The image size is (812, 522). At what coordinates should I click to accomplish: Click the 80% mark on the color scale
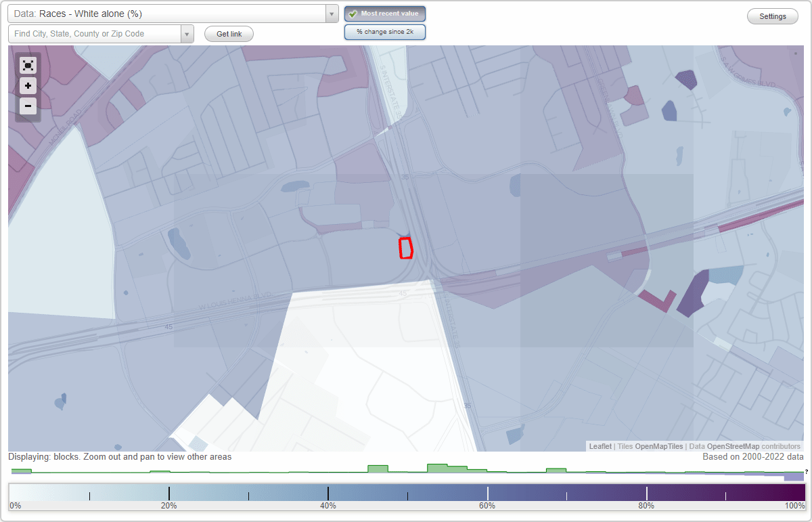coord(646,506)
